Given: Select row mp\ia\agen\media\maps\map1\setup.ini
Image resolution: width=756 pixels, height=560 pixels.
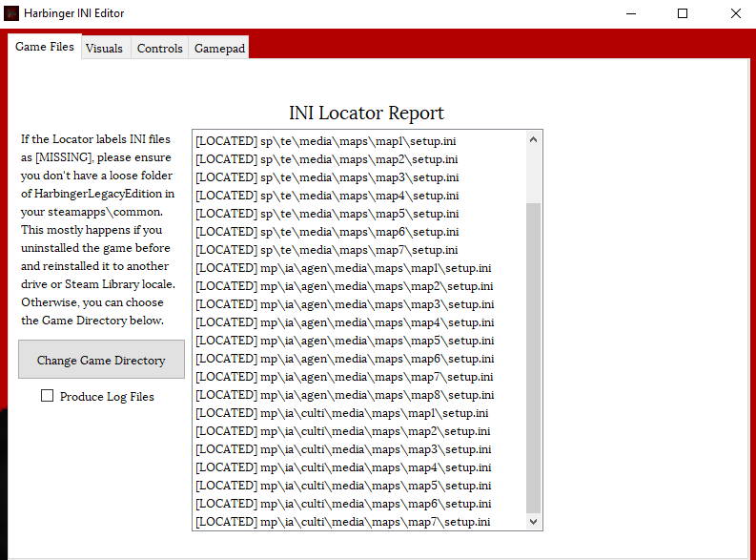Looking at the screenshot, I should (x=359, y=268).
